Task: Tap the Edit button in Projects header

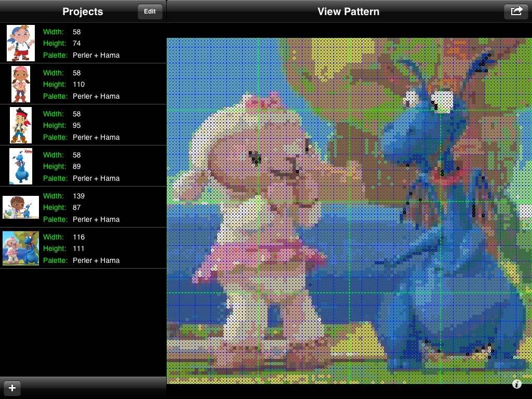Action: click(150, 11)
